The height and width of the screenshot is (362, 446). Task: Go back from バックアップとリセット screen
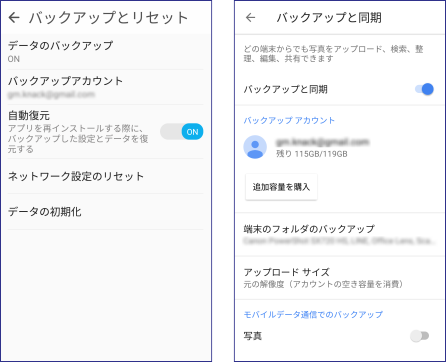(14, 18)
